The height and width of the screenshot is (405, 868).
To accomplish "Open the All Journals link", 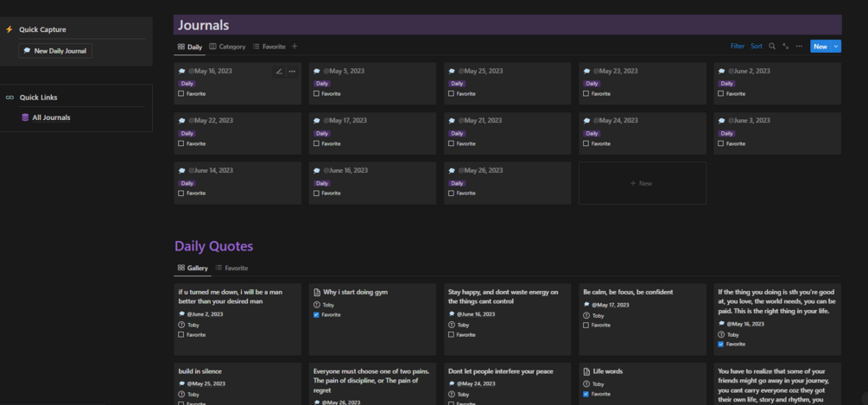I will click(51, 117).
